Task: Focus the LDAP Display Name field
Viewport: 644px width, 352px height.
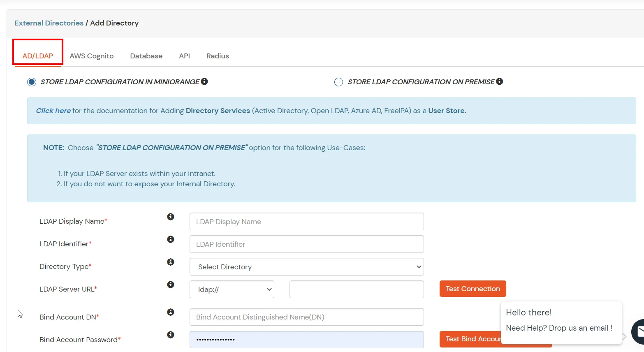Action: [307, 222]
